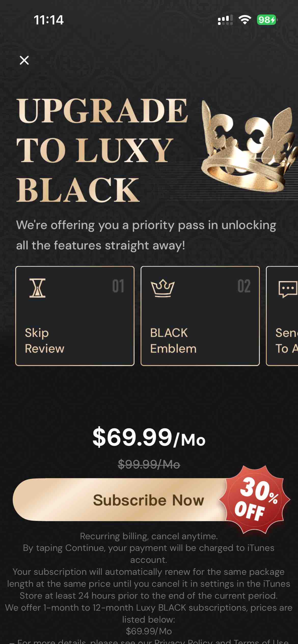
Task: Tap the battery indicator in status bar
Action: [267, 20]
